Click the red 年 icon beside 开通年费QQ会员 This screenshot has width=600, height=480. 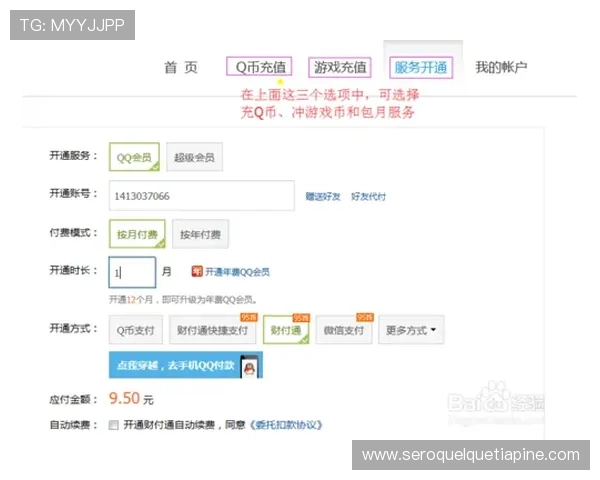click(x=197, y=272)
